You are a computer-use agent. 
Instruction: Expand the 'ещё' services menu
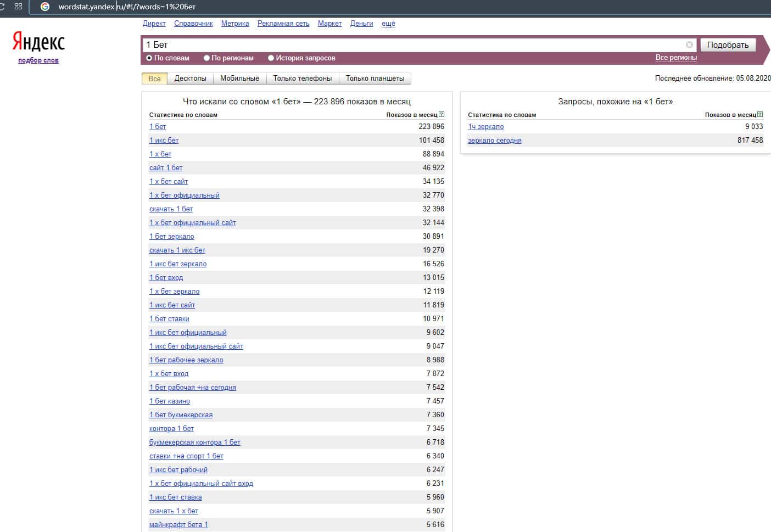click(388, 24)
